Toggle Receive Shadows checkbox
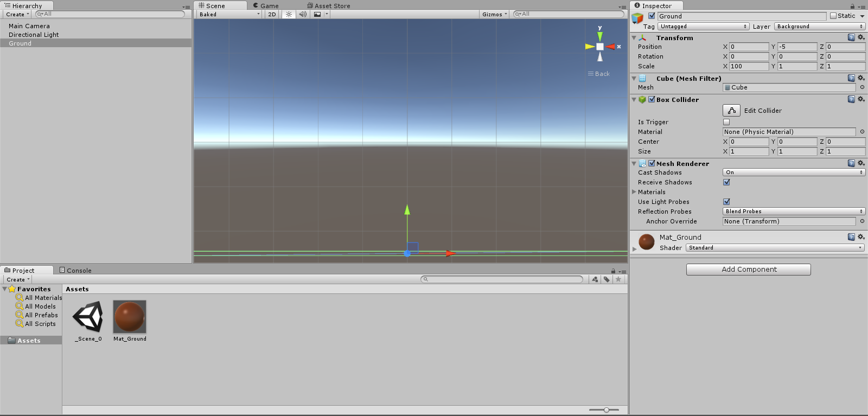 point(726,182)
